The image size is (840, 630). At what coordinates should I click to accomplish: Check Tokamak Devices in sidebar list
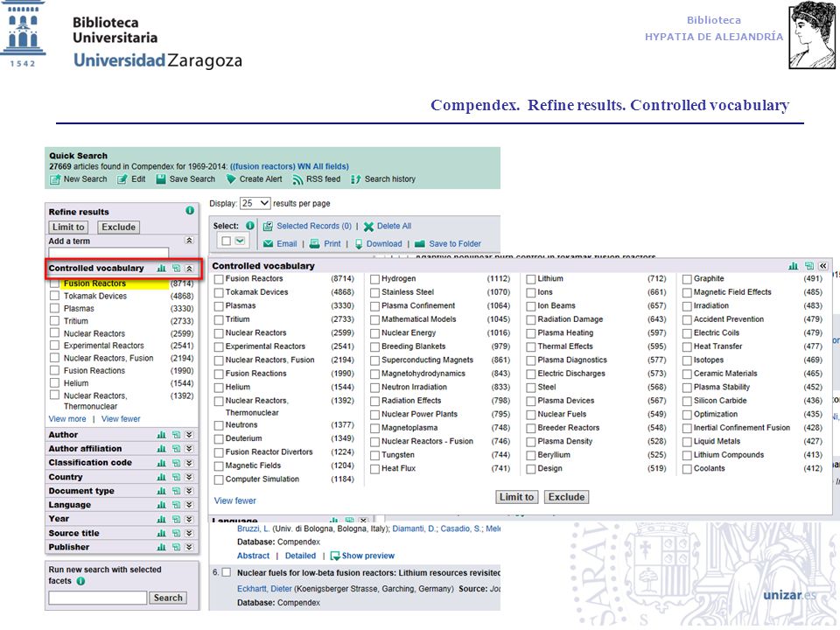point(54,296)
